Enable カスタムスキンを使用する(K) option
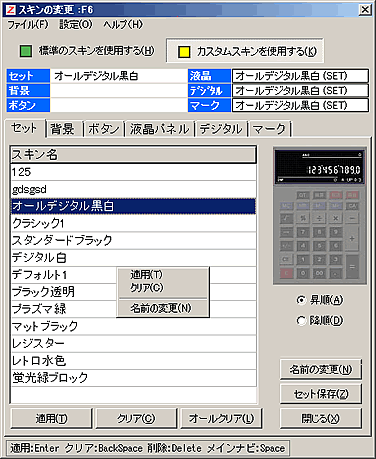Image resolution: width=376 pixels, height=459 pixels. tap(245, 51)
